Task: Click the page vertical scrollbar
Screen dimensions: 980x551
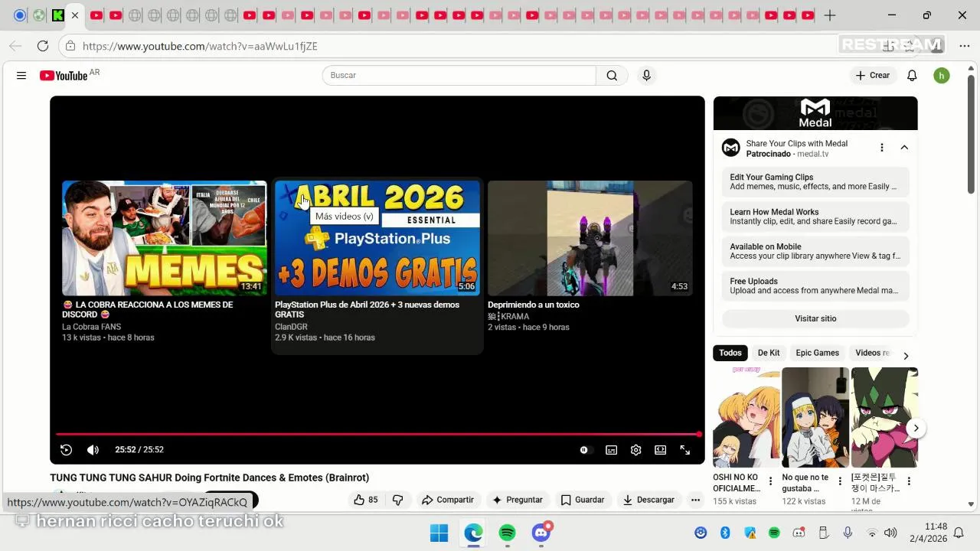Action: point(971,134)
